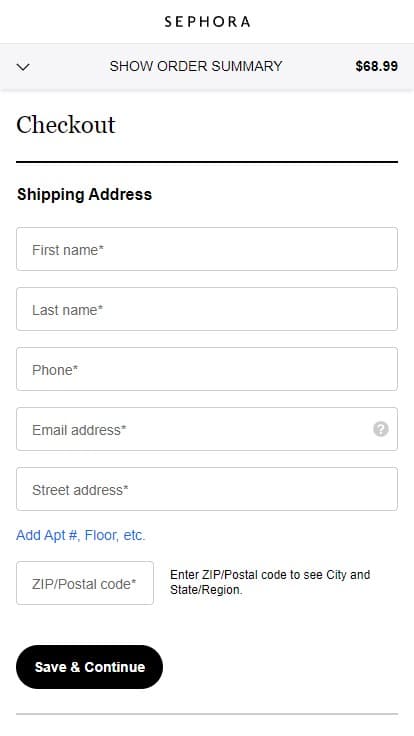Select the Phone input field
414x736 pixels.
[207, 369]
